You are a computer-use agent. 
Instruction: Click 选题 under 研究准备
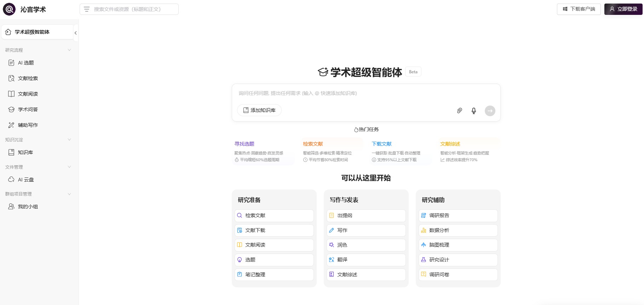pyautogui.click(x=274, y=260)
